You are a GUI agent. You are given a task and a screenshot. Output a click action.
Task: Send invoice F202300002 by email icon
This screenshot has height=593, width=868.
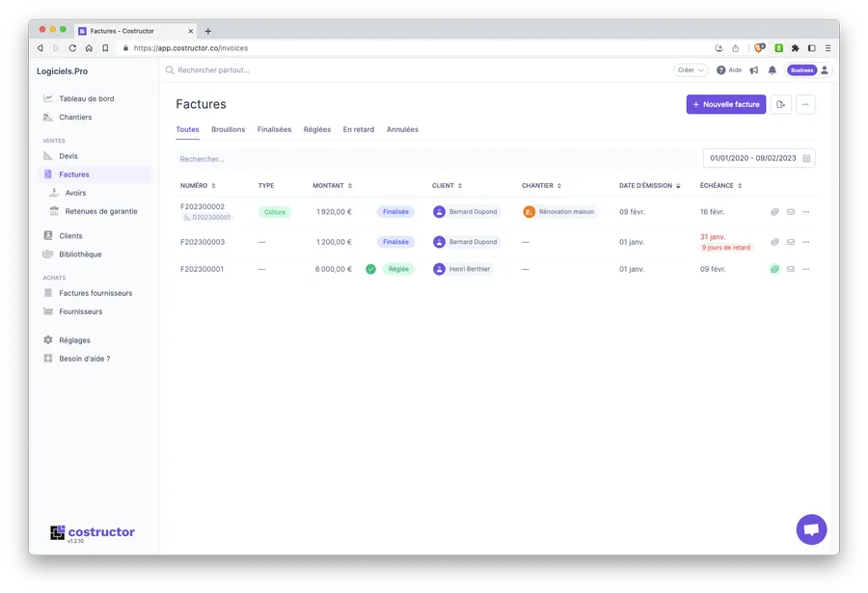(790, 212)
